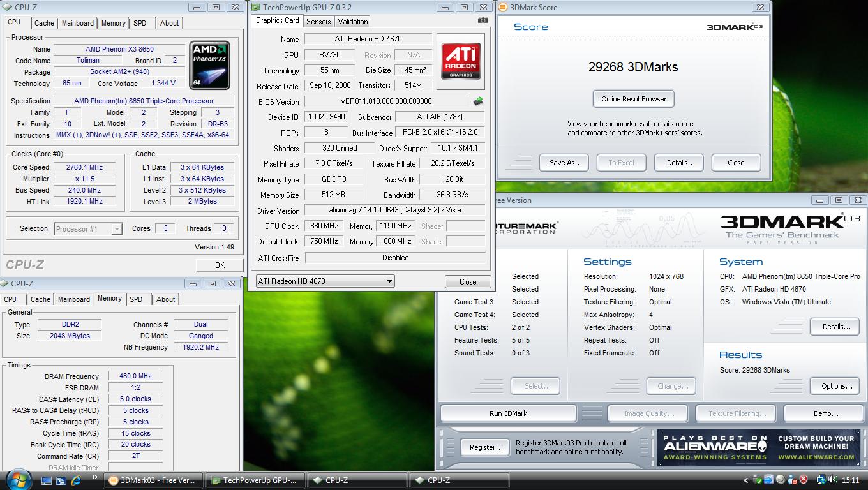This screenshot has height=490, width=868.
Task: Click the Core Speed 2760.1 MHz value
Action: pyautogui.click(x=84, y=167)
